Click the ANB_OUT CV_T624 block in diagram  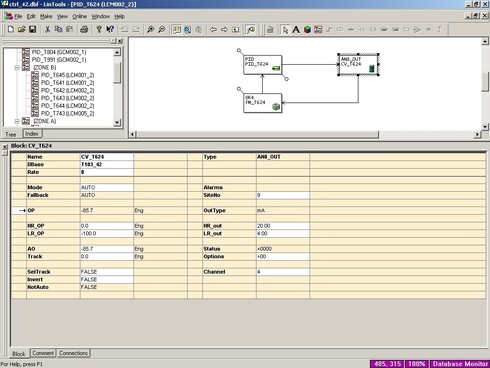pyautogui.click(x=358, y=65)
